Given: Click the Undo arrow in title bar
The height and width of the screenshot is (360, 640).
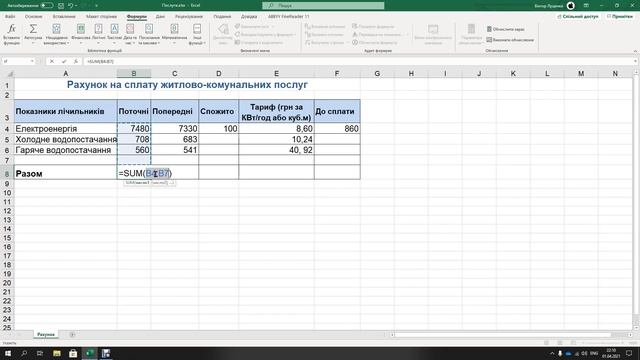Looking at the screenshot, I should pos(71,6).
